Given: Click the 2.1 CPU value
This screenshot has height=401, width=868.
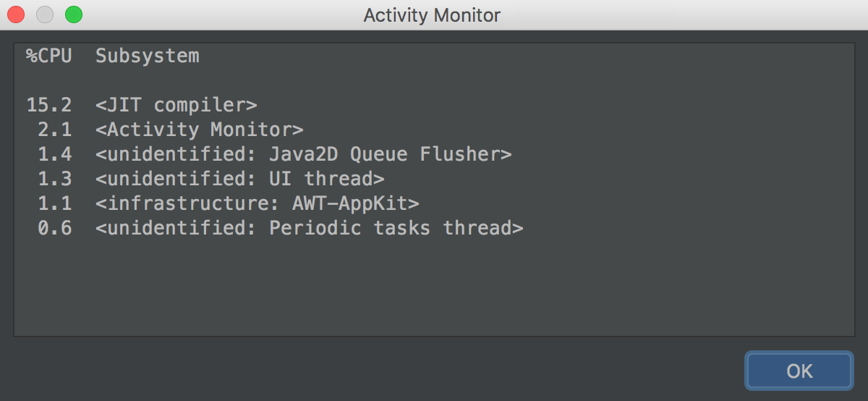Looking at the screenshot, I should pos(55,130).
